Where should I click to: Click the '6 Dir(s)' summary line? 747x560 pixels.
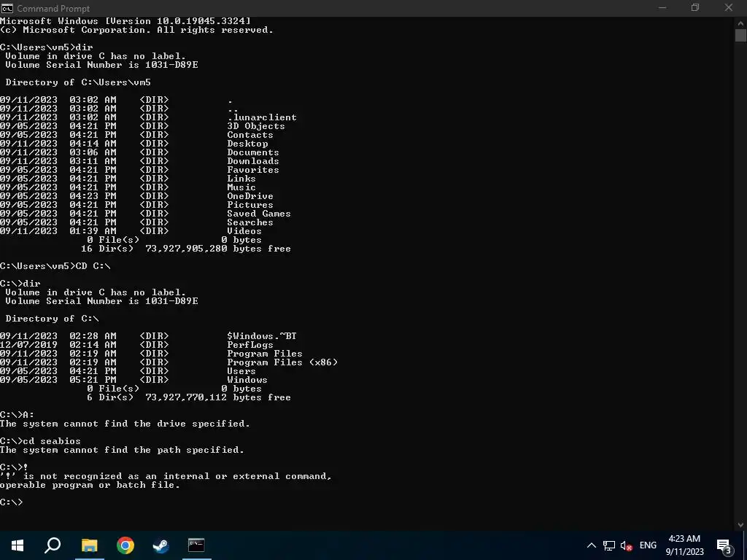pyautogui.click(x=189, y=397)
